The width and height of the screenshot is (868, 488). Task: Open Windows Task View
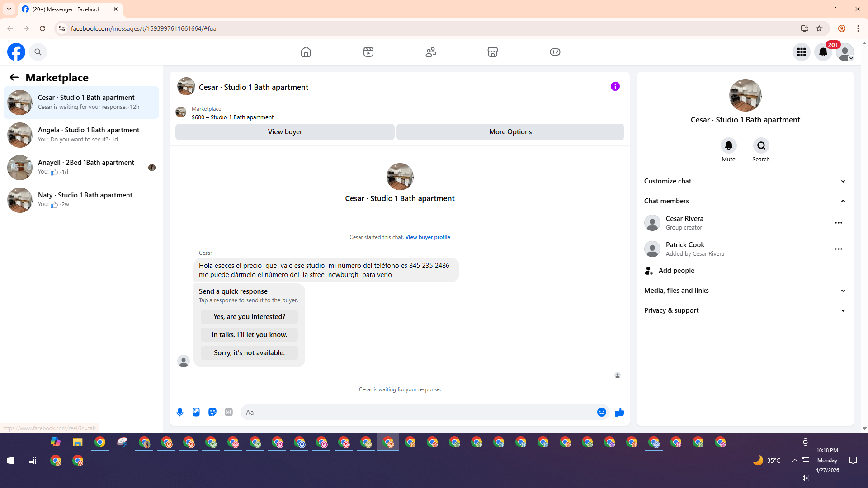pos(33,460)
